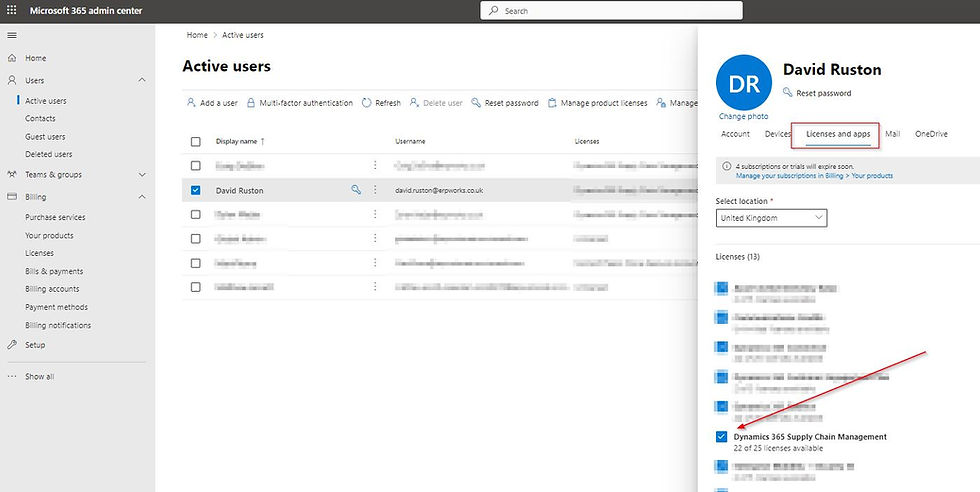Click the info icon in subscriptions notice
980x492 pixels.
[726, 167]
